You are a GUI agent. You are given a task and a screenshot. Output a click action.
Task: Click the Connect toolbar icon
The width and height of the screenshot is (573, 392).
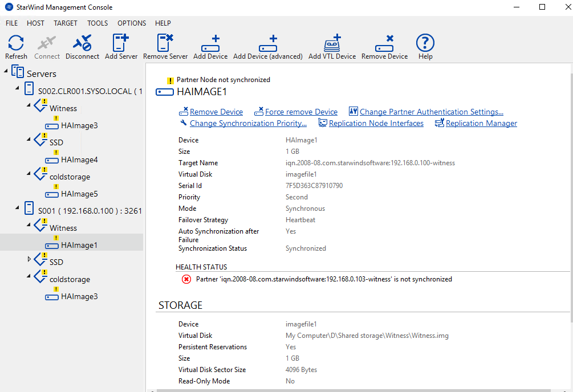(47, 43)
